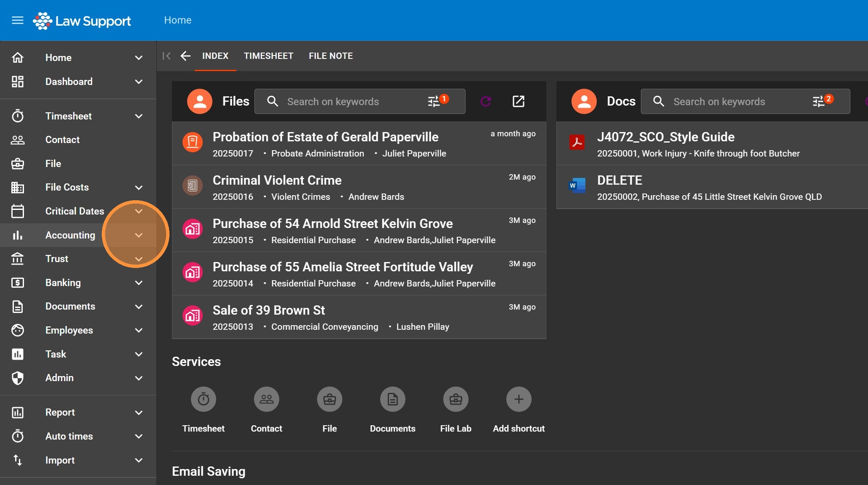Expand the Banking sidebar menu
Image resolution: width=868 pixels, height=485 pixels.
[139, 283]
